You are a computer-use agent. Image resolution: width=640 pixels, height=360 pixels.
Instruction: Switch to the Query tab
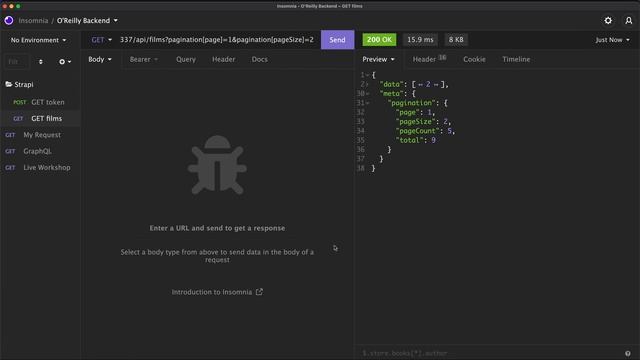point(186,59)
